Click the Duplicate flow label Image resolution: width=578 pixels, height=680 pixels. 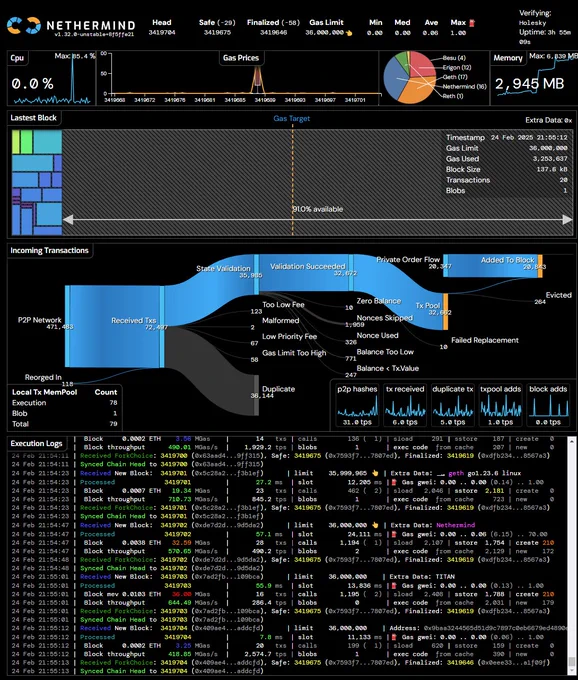[278, 389]
